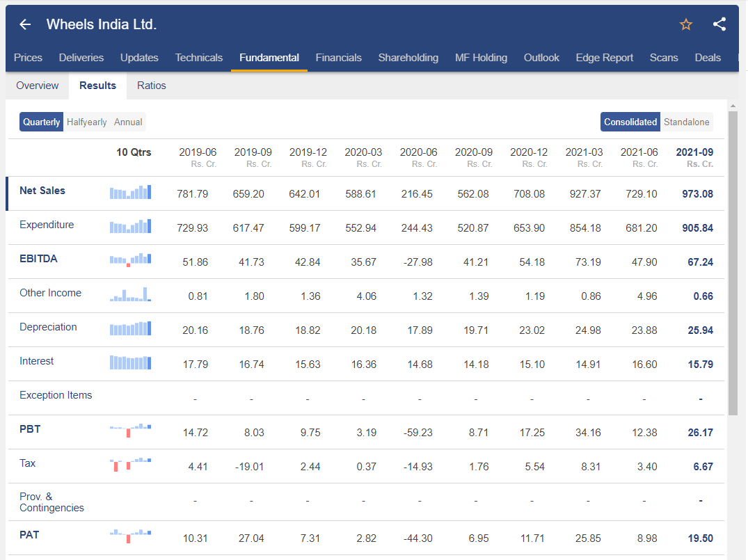This screenshot has height=560, width=748.
Task: Click the vertical scrollbar thumb
Action: click(733, 263)
